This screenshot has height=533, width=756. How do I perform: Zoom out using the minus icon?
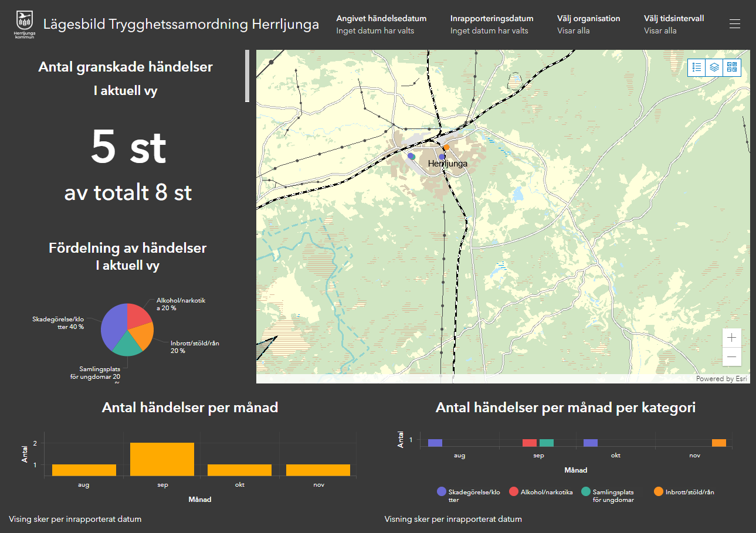(x=731, y=357)
